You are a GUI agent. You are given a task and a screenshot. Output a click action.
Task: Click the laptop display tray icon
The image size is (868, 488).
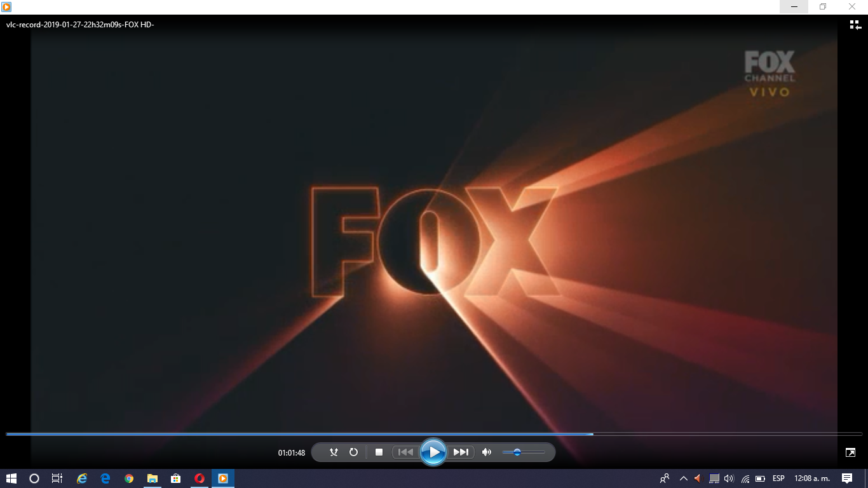click(x=714, y=478)
